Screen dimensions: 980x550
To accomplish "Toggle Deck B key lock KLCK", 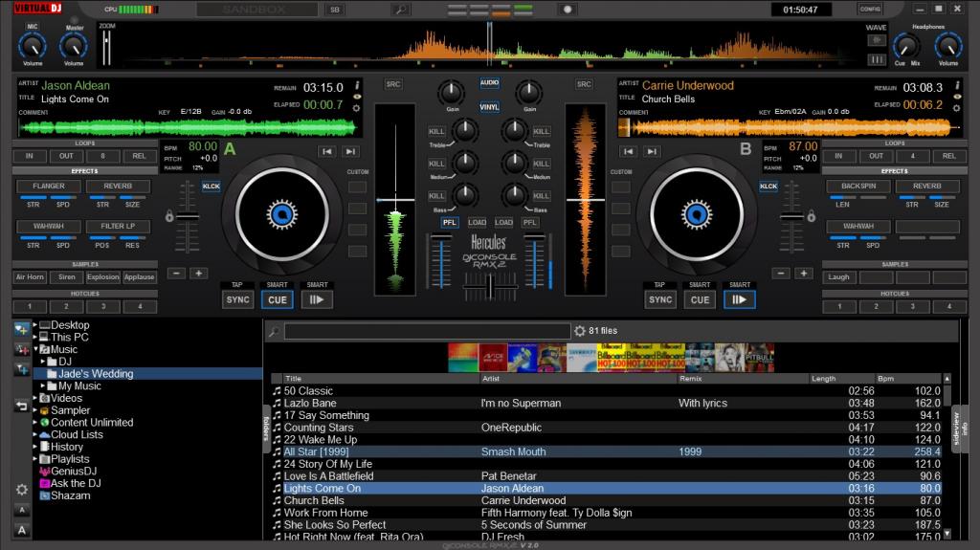I will pos(768,187).
